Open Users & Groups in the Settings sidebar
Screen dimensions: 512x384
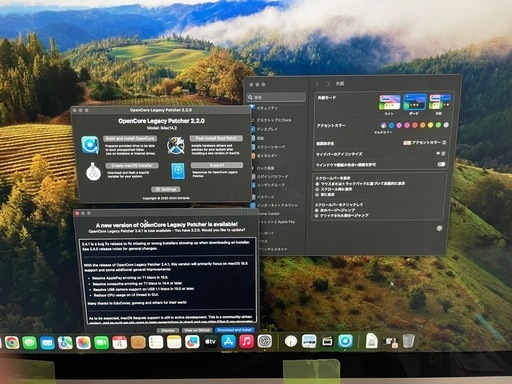(270, 185)
